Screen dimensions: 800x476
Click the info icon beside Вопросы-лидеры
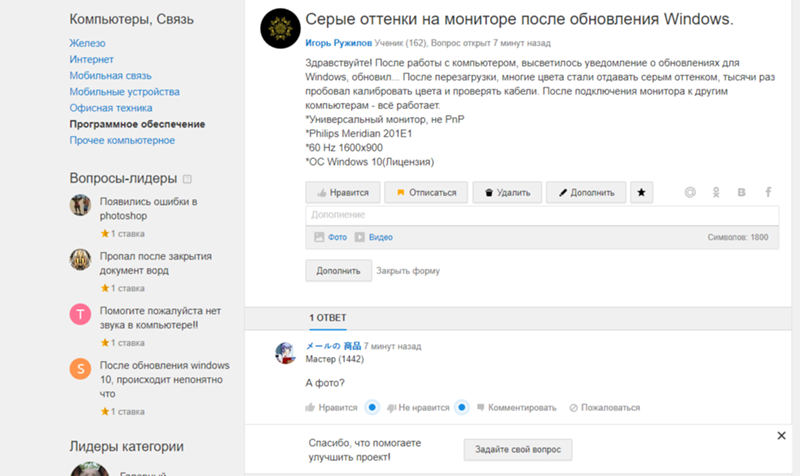click(x=187, y=179)
